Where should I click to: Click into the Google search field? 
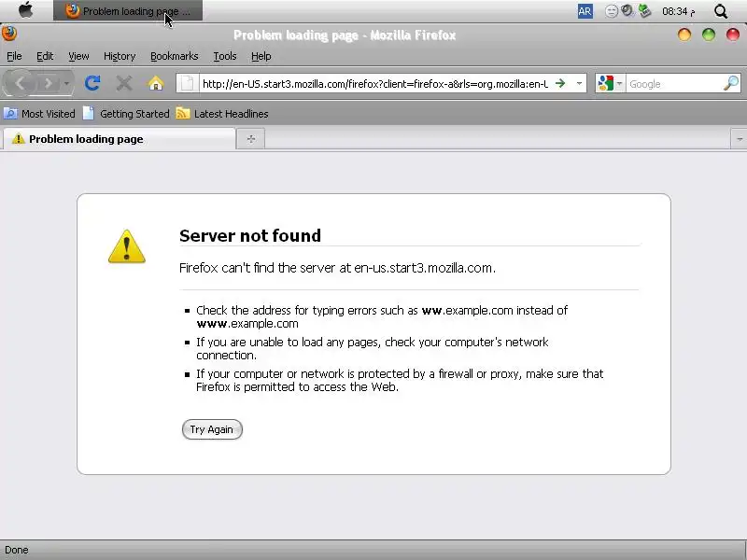coord(674,84)
